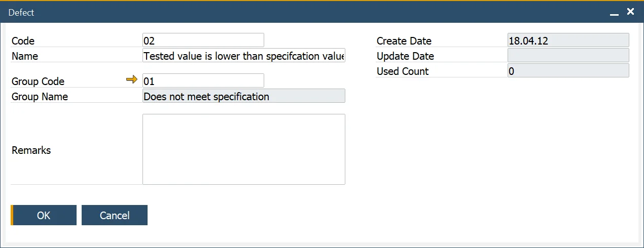Select the Group Code input field
The image size is (644, 248).
pos(203,80)
